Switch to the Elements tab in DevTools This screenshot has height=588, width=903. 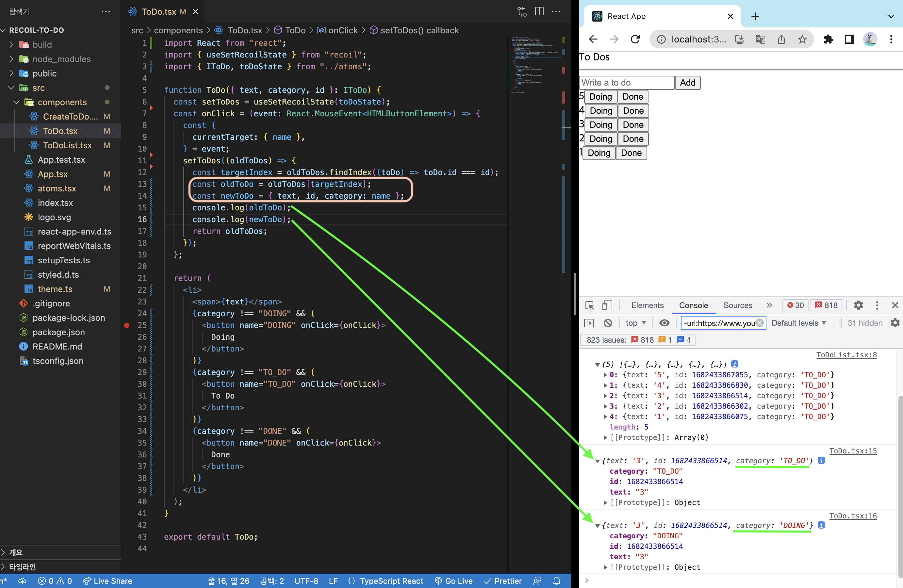[647, 305]
